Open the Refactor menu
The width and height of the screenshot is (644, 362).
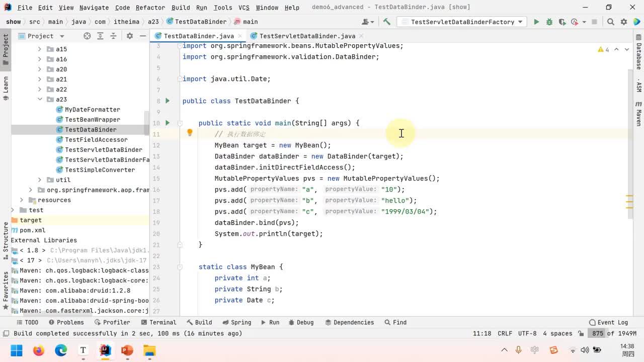click(x=150, y=8)
